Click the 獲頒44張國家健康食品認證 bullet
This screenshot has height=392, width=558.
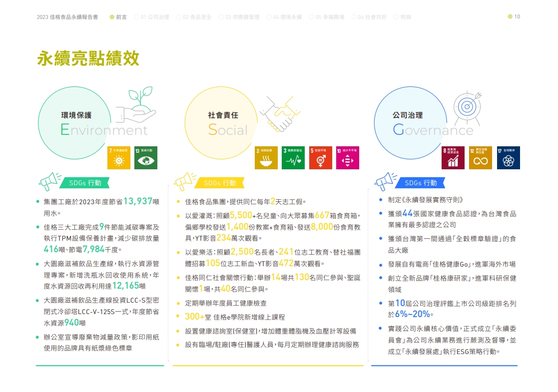tap(452, 219)
